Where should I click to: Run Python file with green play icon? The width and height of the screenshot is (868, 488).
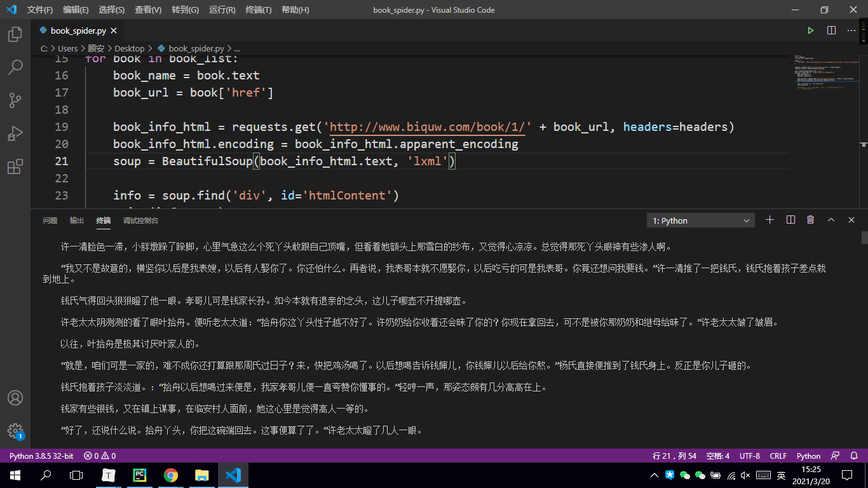[x=811, y=30]
